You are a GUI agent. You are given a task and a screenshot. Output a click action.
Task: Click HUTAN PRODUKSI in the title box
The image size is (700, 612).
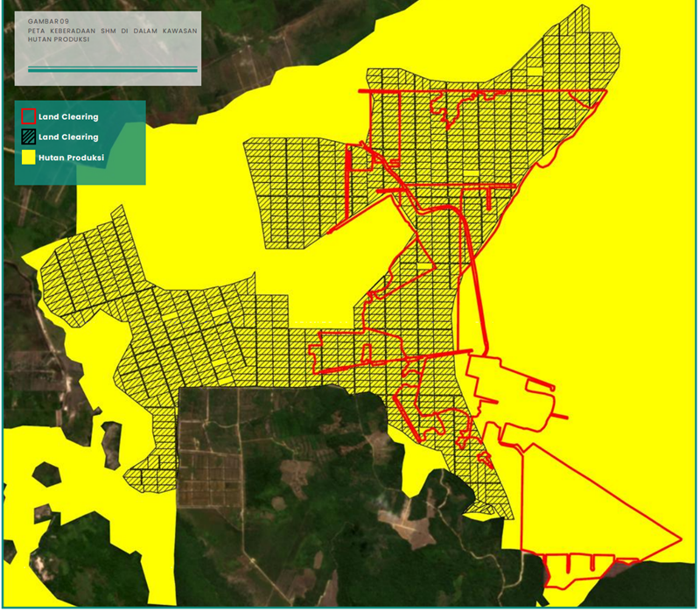click(x=59, y=39)
